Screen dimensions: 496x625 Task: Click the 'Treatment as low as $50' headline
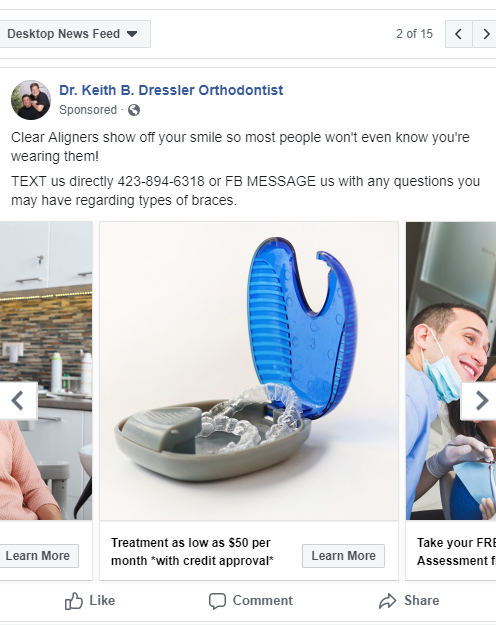click(192, 552)
